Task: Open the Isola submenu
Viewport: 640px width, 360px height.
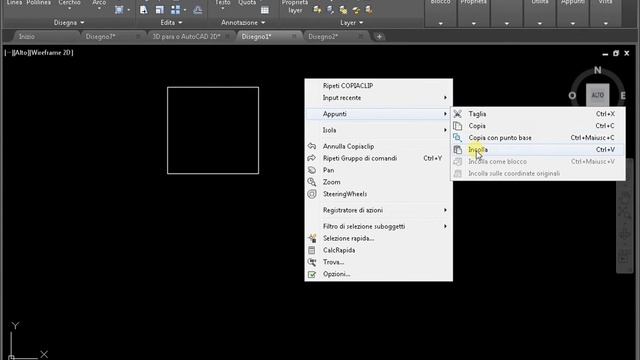Action: [x=378, y=130]
